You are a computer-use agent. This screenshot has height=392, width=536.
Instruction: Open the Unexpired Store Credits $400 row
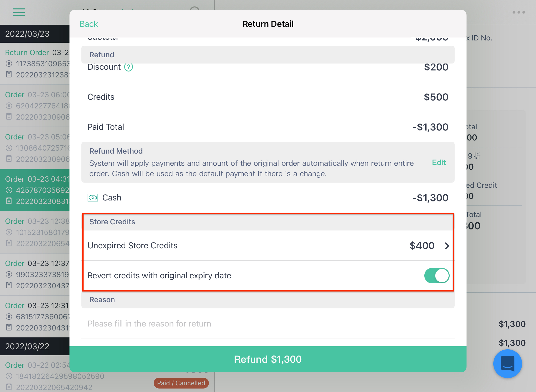[268, 246]
